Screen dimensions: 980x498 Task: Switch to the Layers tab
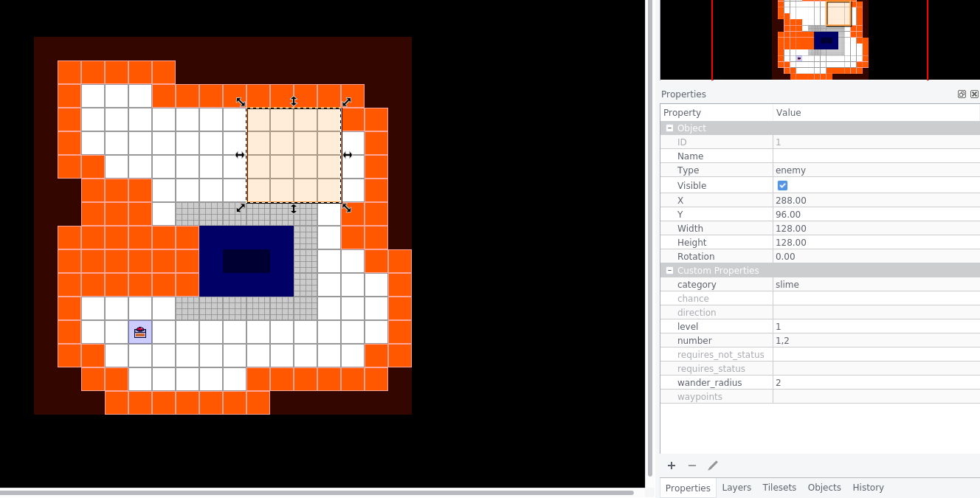click(x=736, y=487)
